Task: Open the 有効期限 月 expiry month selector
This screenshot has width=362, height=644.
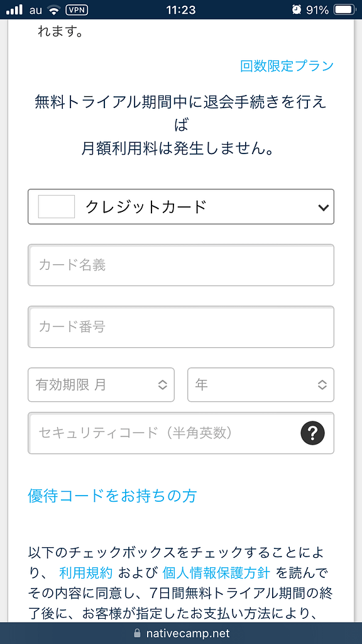Action: coord(101,384)
